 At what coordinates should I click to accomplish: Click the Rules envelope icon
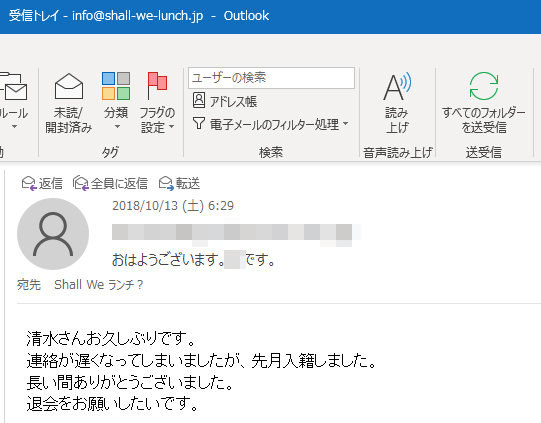[x=14, y=87]
